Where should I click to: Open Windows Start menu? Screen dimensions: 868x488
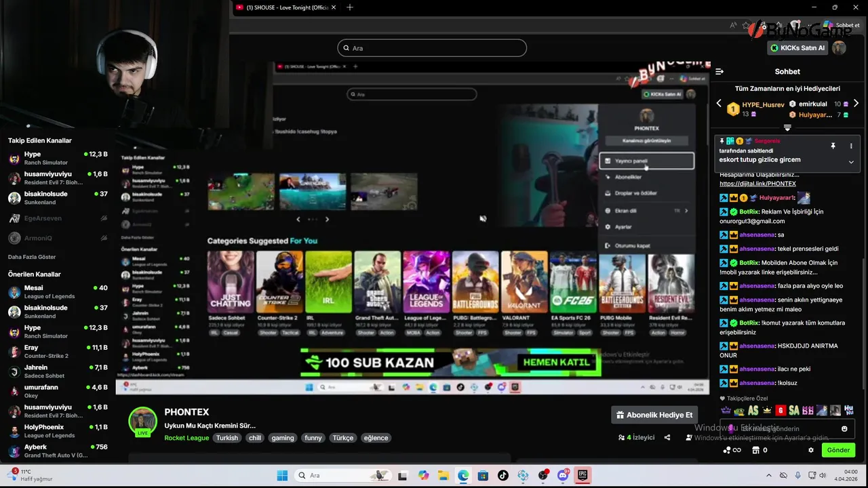point(282,475)
